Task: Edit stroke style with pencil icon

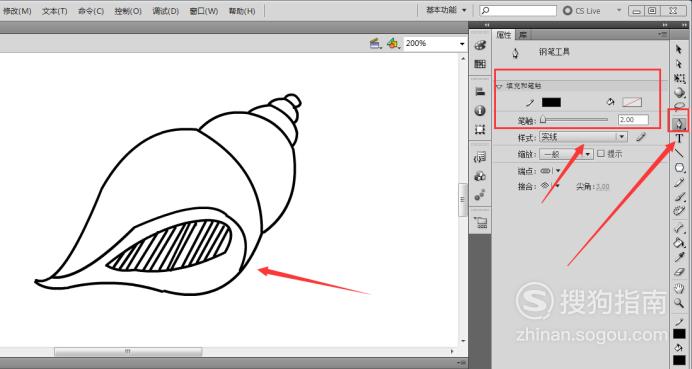Action: [641, 137]
